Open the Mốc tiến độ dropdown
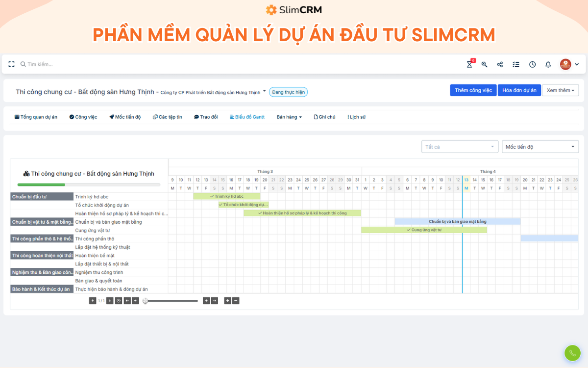Image resolution: width=588 pixels, height=368 pixels. pos(540,146)
